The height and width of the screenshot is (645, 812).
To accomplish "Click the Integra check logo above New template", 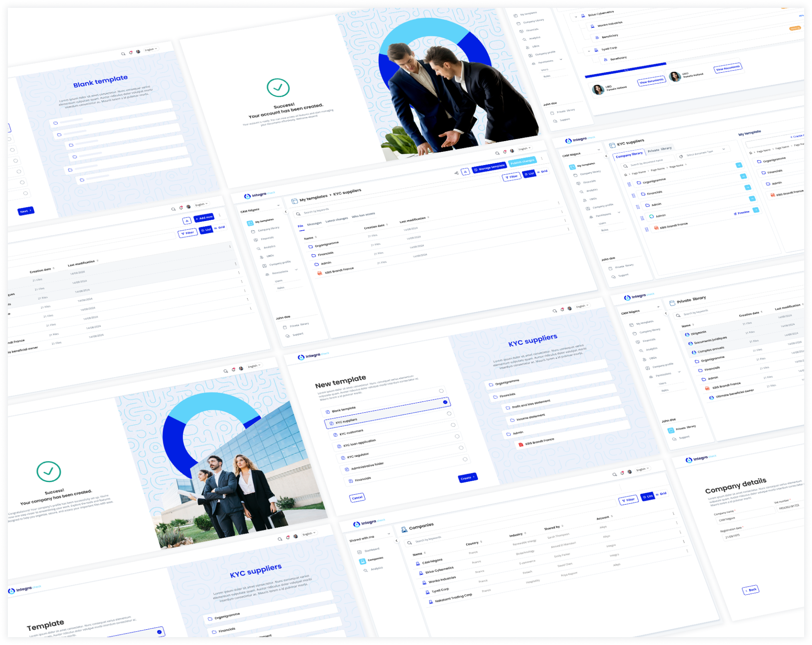I will pyautogui.click(x=313, y=356).
